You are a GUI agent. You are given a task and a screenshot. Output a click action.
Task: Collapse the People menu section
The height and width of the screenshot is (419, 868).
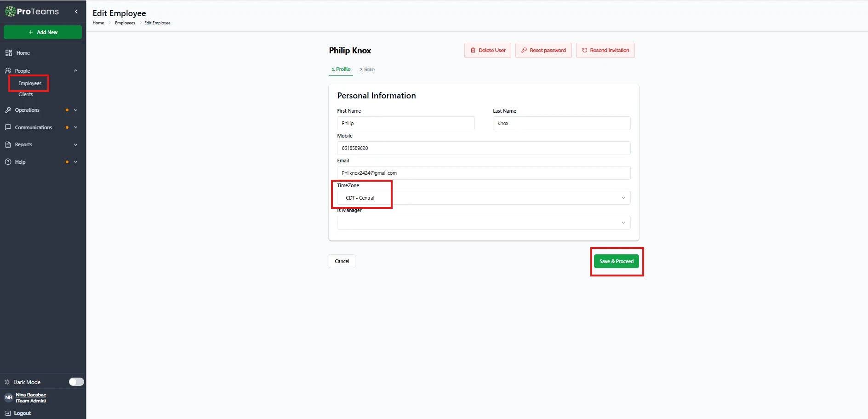pos(75,71)
